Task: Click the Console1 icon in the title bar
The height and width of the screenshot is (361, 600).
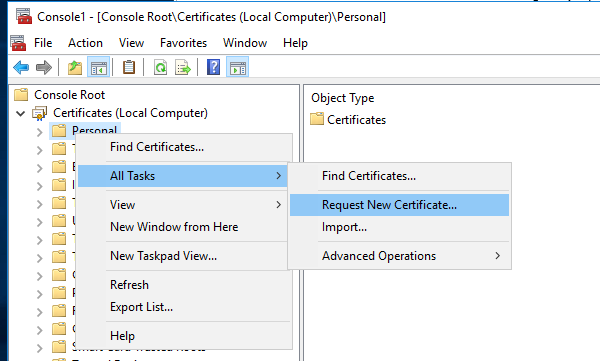Action: [24, 16]
